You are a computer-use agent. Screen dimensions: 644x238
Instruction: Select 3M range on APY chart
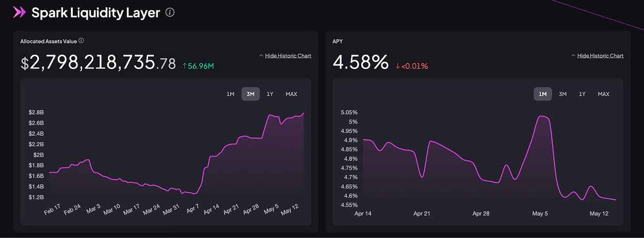click(x=562, y=94)
